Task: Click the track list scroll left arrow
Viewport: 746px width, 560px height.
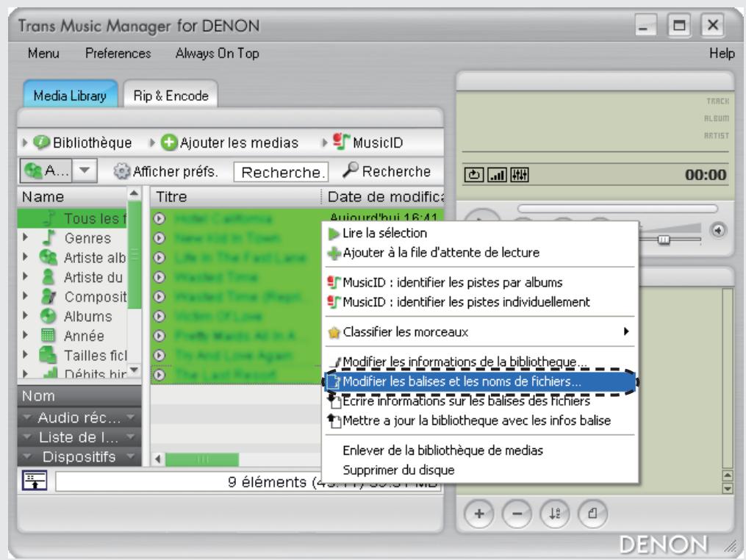Action: click(157, 459)
